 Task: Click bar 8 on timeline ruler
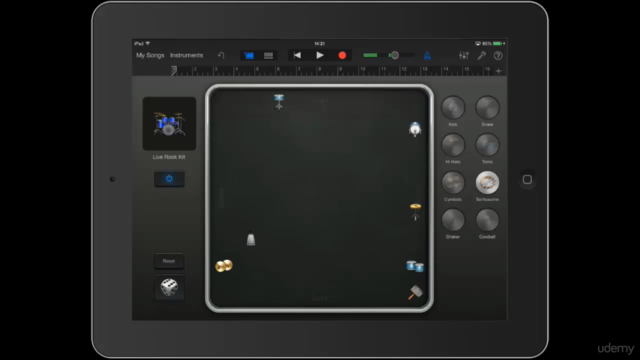coord(320,70)
